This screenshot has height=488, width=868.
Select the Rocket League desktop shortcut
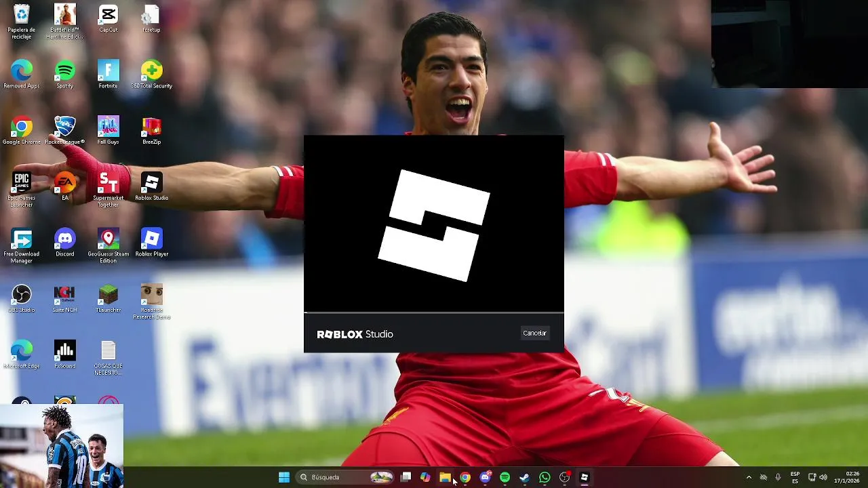coord(65,131)
